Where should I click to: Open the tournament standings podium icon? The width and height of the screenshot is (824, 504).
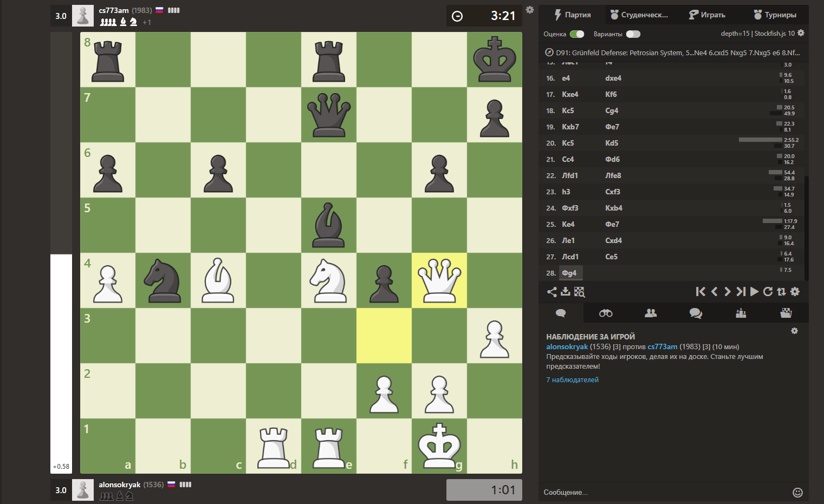(x=741, y=313)
